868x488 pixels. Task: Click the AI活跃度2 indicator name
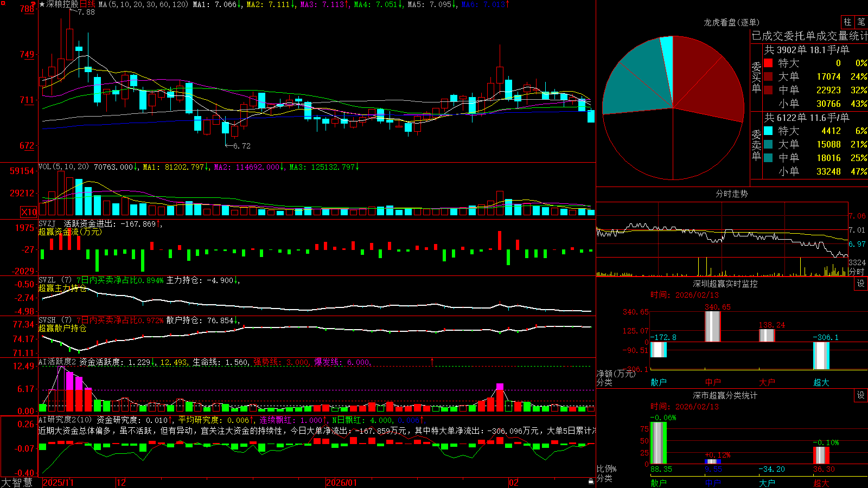(58, 362)
